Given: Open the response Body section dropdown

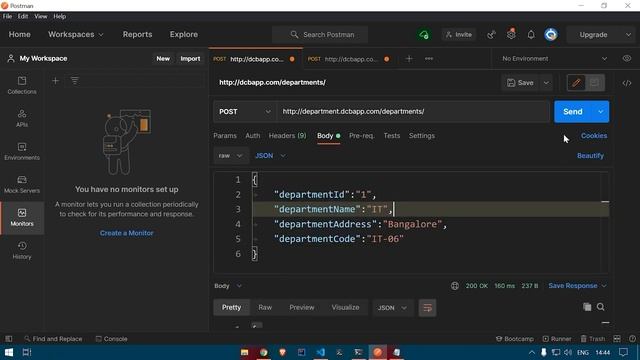Looking at the screenshot, I should click(228, 286).
